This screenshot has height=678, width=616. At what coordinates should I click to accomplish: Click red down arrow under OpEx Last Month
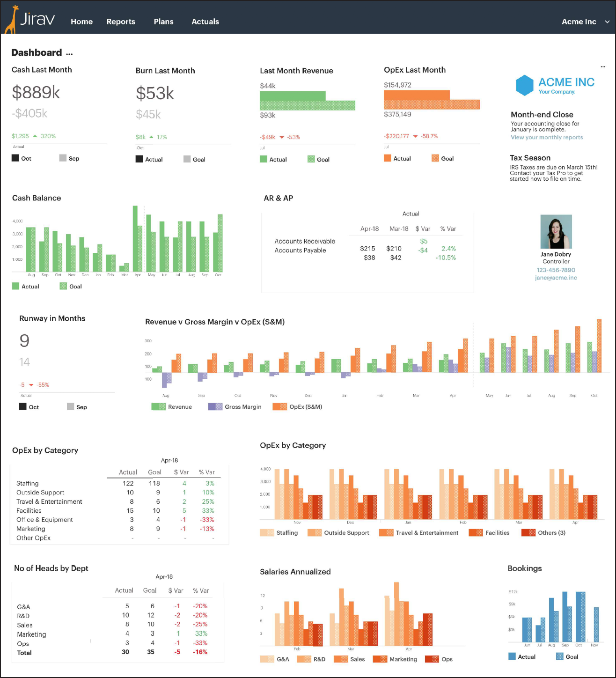[415, 136]
